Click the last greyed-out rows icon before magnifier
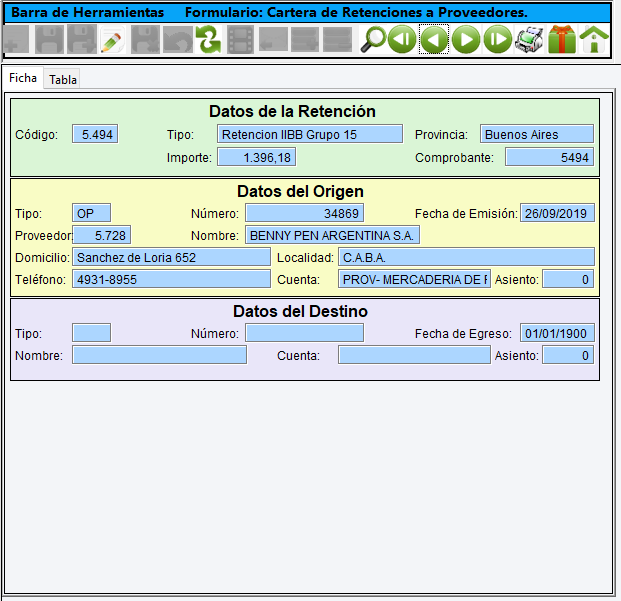 [x=337, y=39]
